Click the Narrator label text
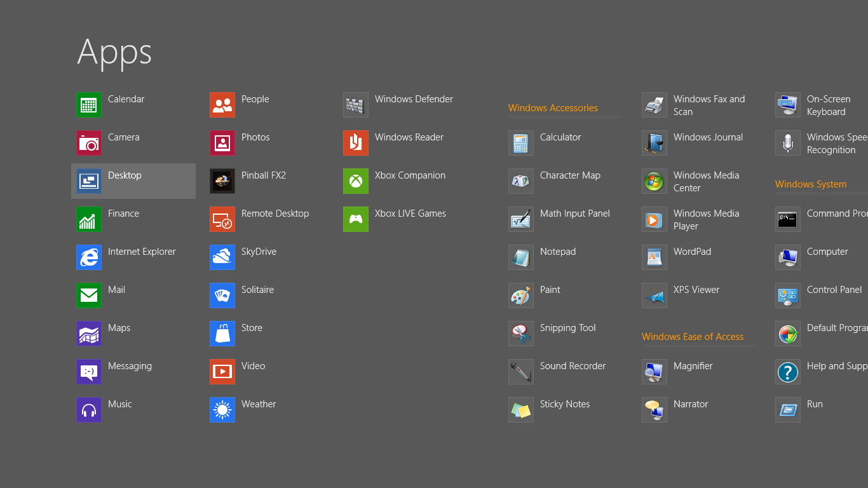 coord(691,404)
